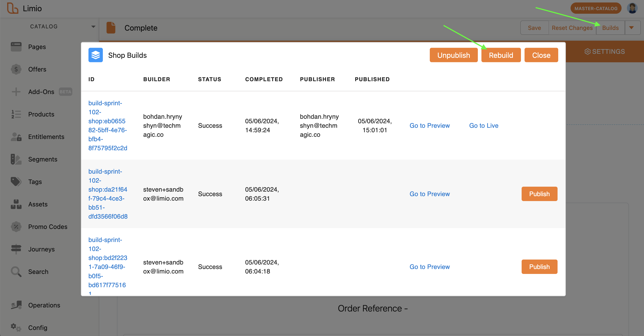Open the Tags icon in sidebar
644x336 pixels.
(16, 181)
